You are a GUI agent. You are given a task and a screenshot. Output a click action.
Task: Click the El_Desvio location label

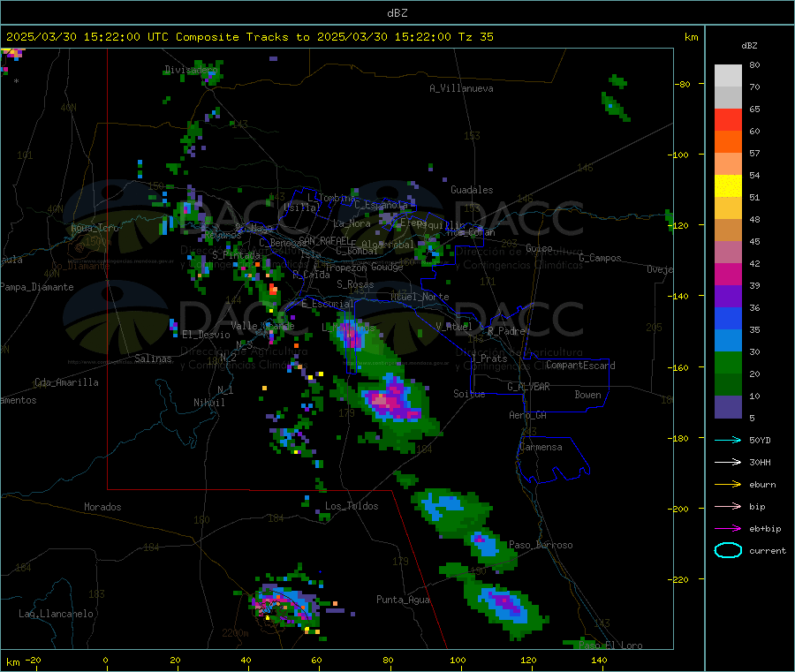pos(206,335)
